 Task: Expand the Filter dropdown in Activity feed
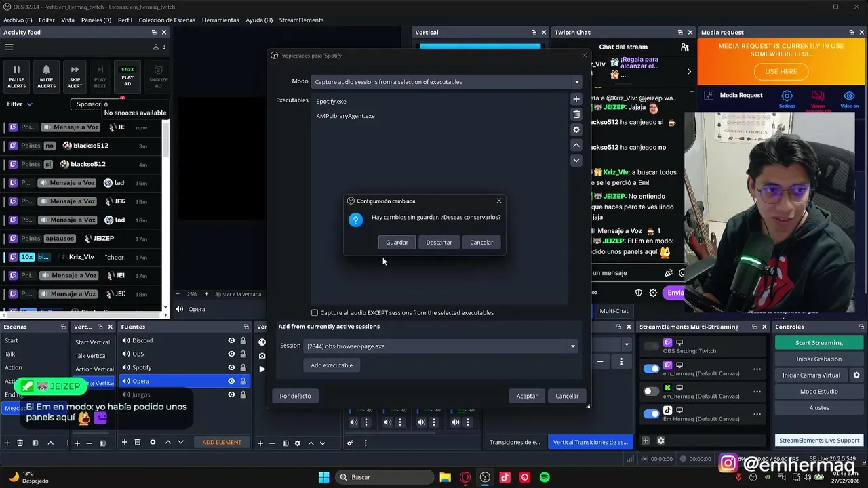(x=20, y=104)
